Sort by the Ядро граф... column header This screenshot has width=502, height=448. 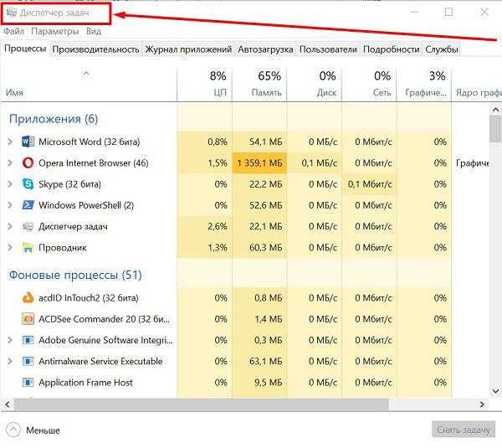(477, 85)
